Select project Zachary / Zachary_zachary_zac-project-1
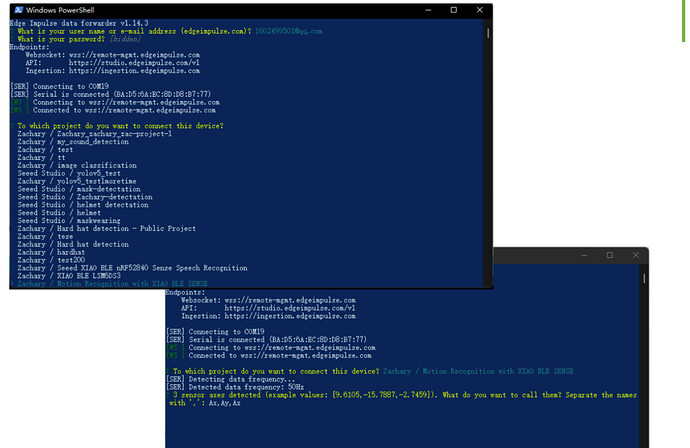Screen dimensions: 690x448 [95, 134]
